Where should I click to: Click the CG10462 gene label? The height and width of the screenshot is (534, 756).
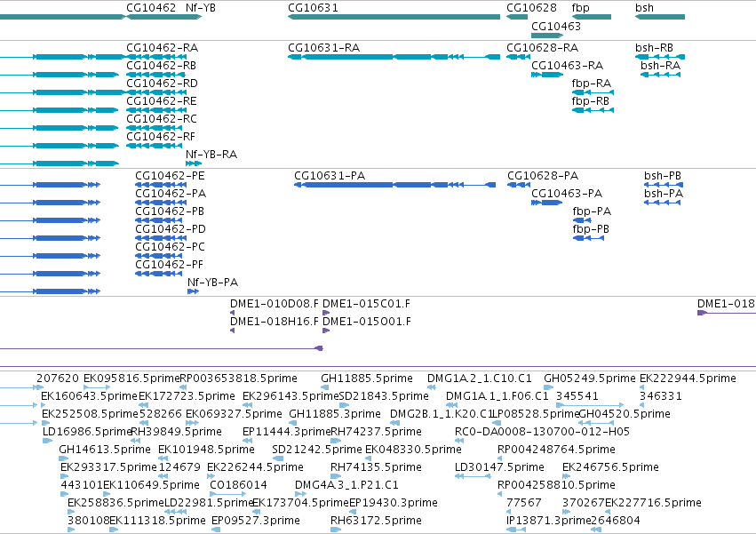(151, 8)
